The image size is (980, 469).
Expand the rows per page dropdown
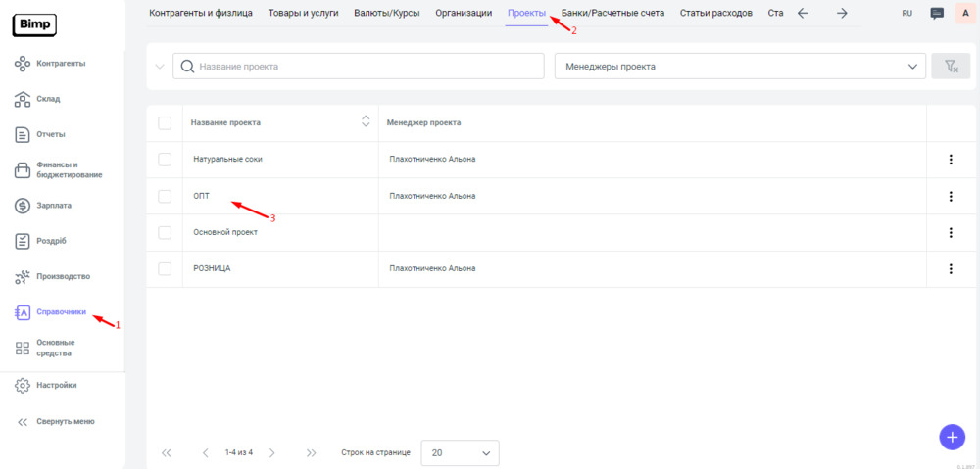pos(460,453)
